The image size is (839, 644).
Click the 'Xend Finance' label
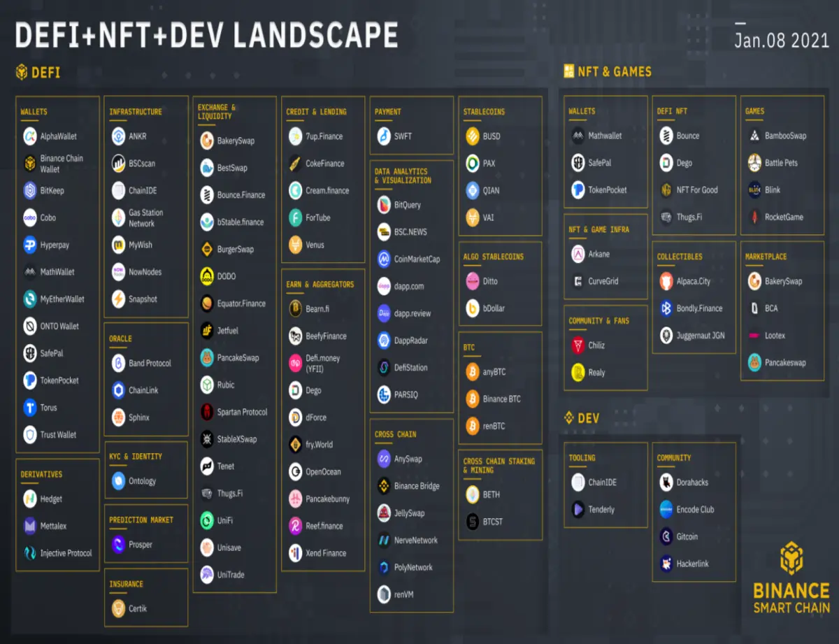[326, 553]
